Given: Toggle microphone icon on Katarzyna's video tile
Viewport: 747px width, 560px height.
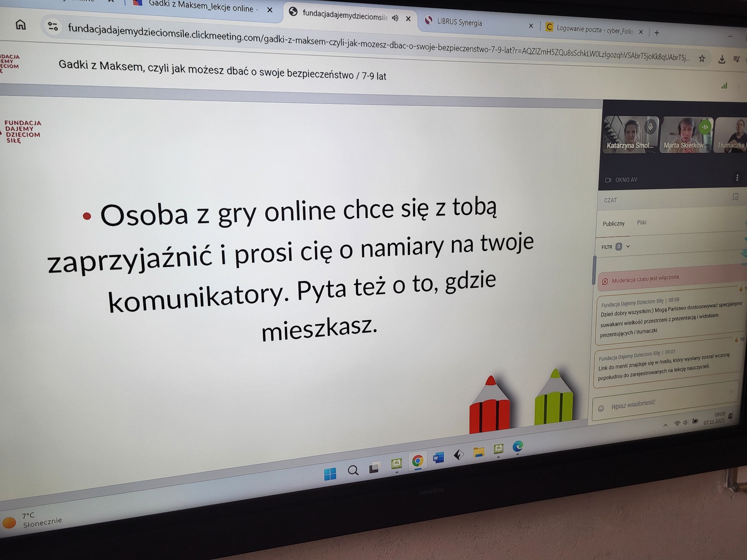Looking at the screenshot, I should click(650, 127).
